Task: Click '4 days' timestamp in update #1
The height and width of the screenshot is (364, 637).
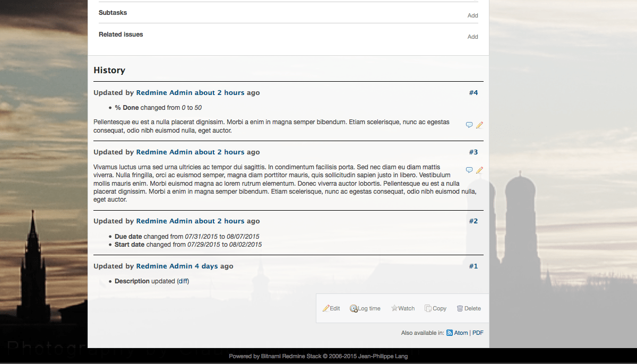Action: 206,266
